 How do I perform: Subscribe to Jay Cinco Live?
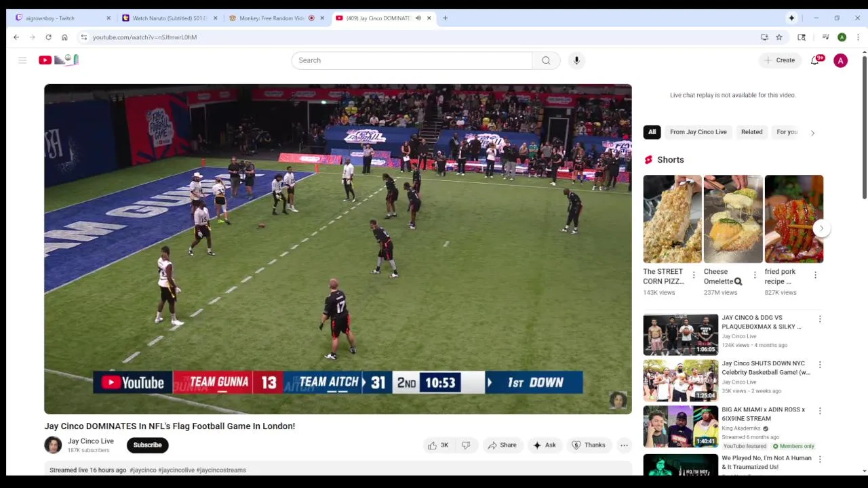(147, 445)
